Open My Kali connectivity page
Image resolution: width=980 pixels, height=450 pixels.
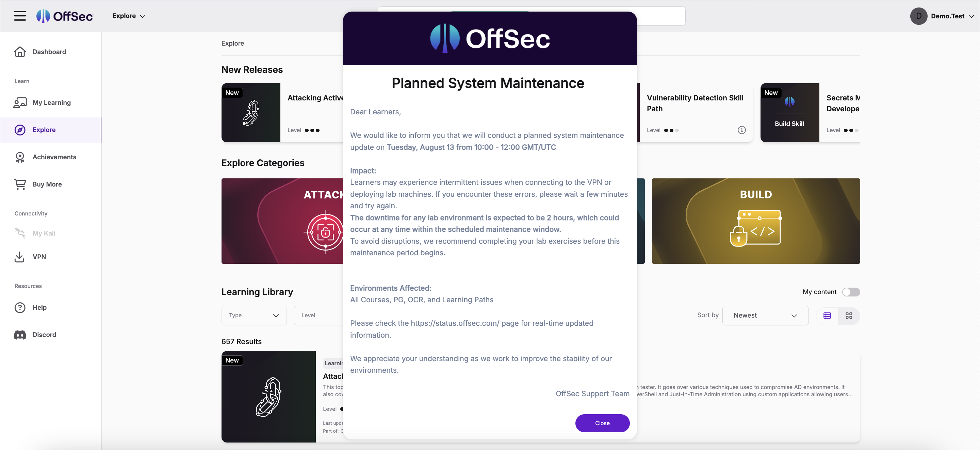click(43, 233)
